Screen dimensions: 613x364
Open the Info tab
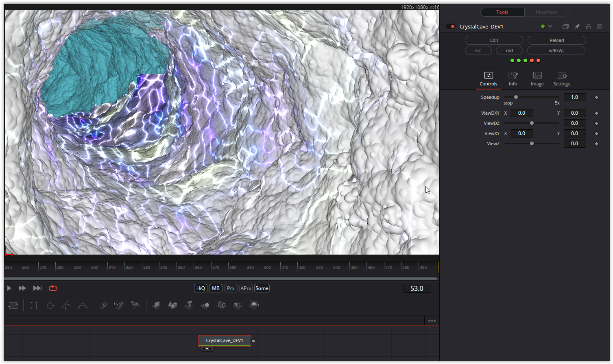point(513,79)
